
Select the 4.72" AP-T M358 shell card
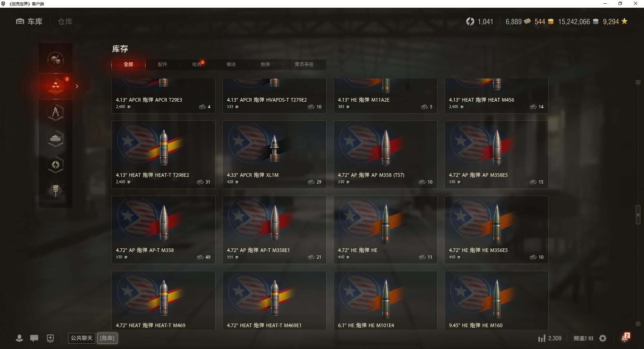(x=163, y=230)
